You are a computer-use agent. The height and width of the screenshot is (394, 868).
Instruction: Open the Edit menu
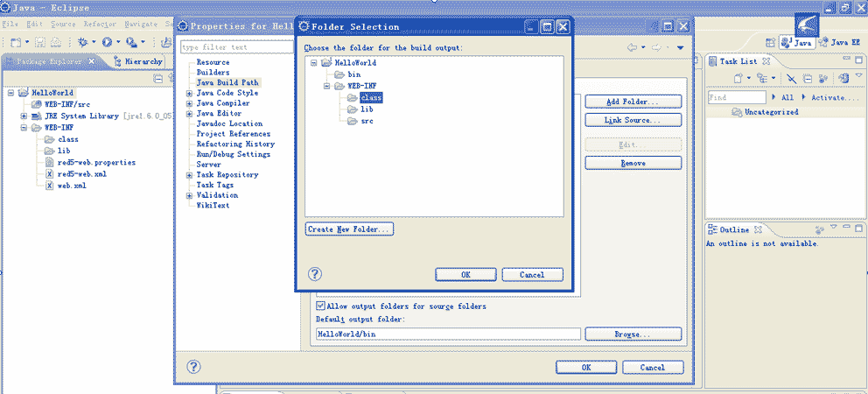[34, 25]
